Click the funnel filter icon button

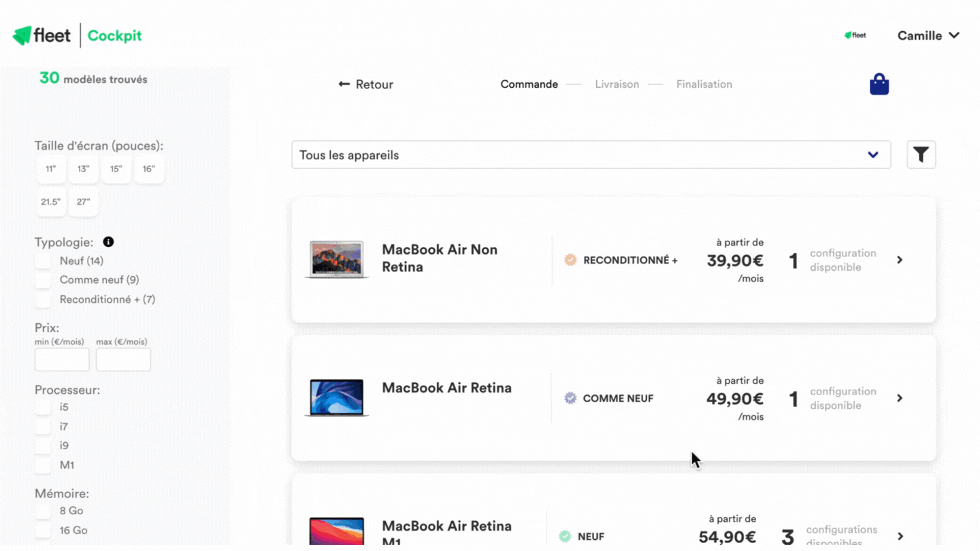(x=921, y=154)
